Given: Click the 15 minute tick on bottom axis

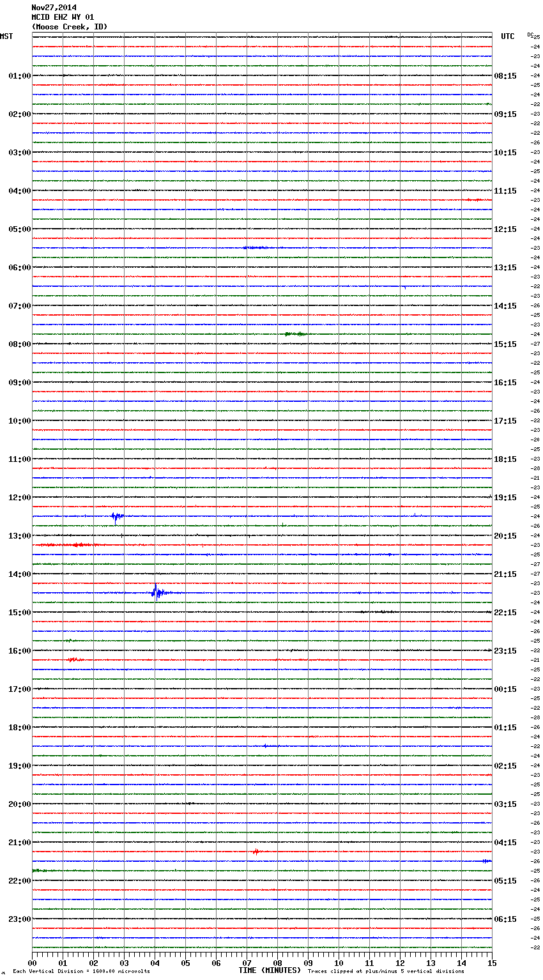Looking at the screenshot, I should pyautogui.click(x=492, y=963).
